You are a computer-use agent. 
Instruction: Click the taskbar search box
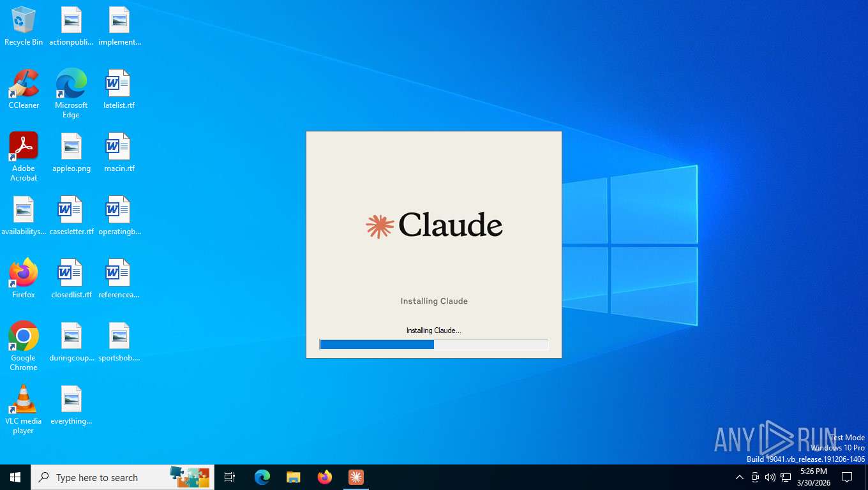[x=123, y=477]
